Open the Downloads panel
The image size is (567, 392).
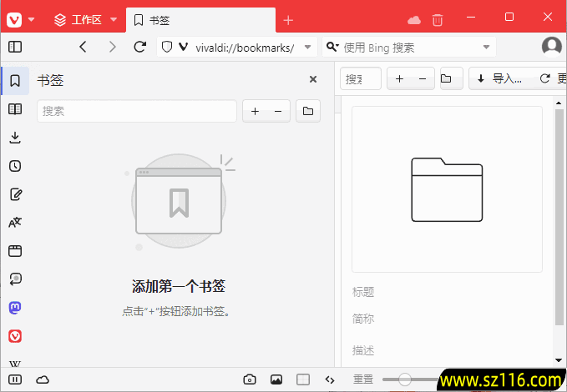click(15, 138)
